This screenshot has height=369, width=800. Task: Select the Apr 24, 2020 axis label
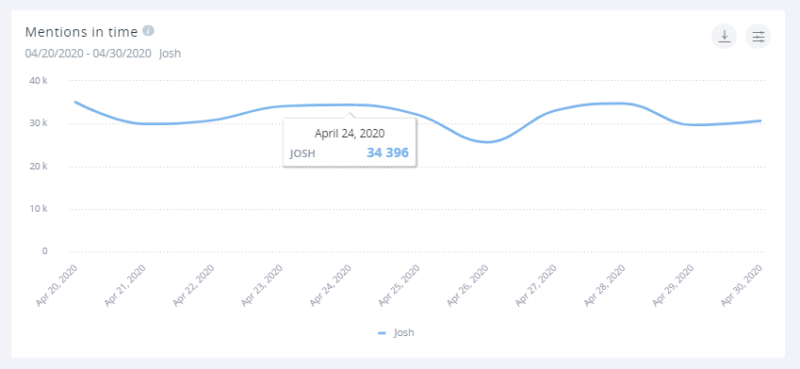click(x=331, y=285)
